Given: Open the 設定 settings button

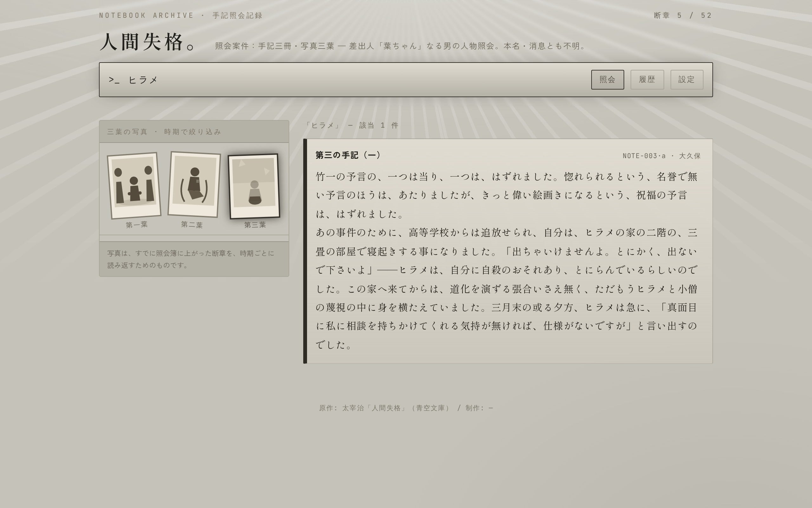Looking at the screenshot, I should [x=686, y=80].
